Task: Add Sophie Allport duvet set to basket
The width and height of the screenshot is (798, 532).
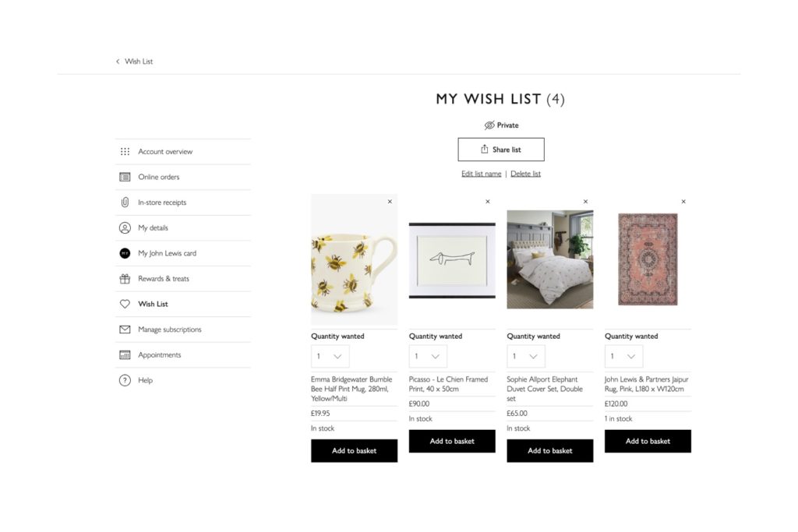Action: (549, 450)
